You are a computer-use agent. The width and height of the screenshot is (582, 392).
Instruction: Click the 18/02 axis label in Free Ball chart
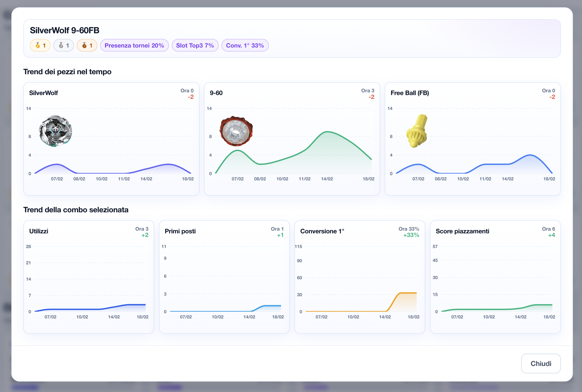(x=549, y=179)
